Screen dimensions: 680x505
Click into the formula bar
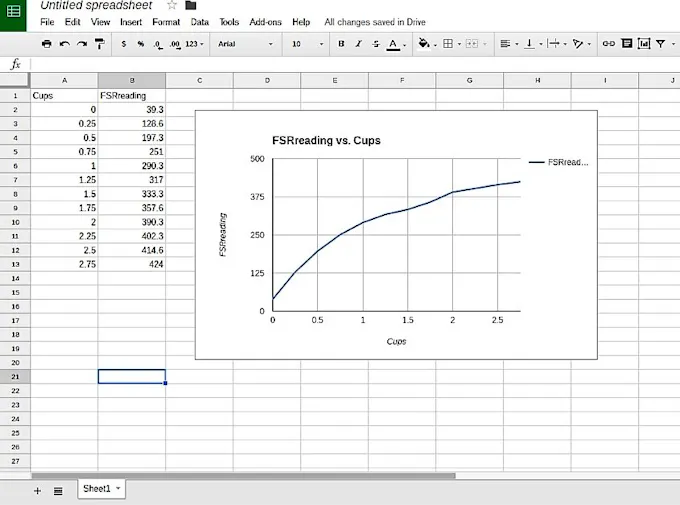click(353, 64)
